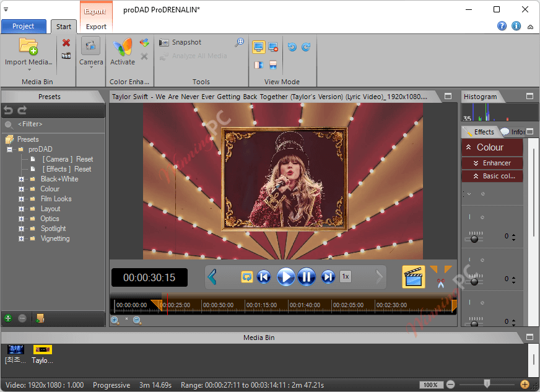Expand the Optics preset folder

coord(21,219)
